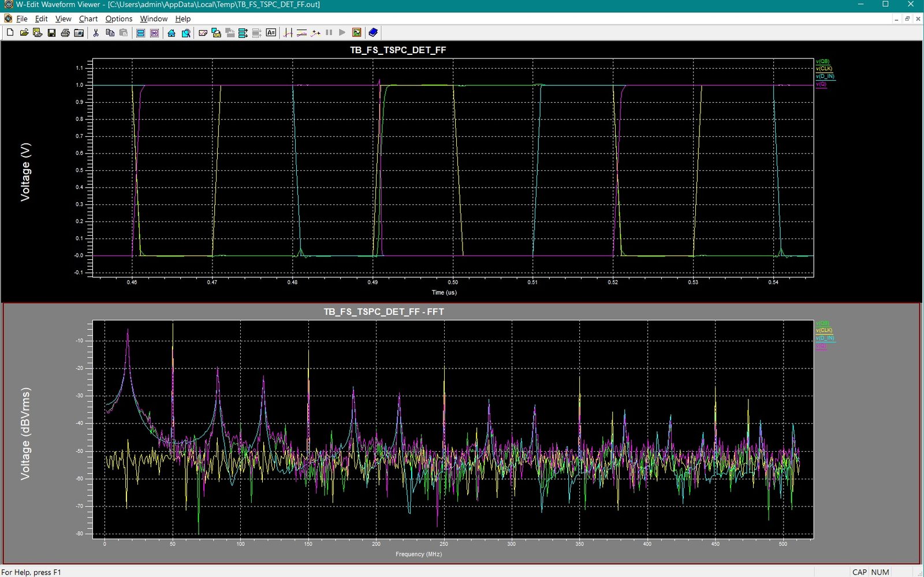
Task: Click the New file toolbar icon
Action: click(x=10, y=33)
